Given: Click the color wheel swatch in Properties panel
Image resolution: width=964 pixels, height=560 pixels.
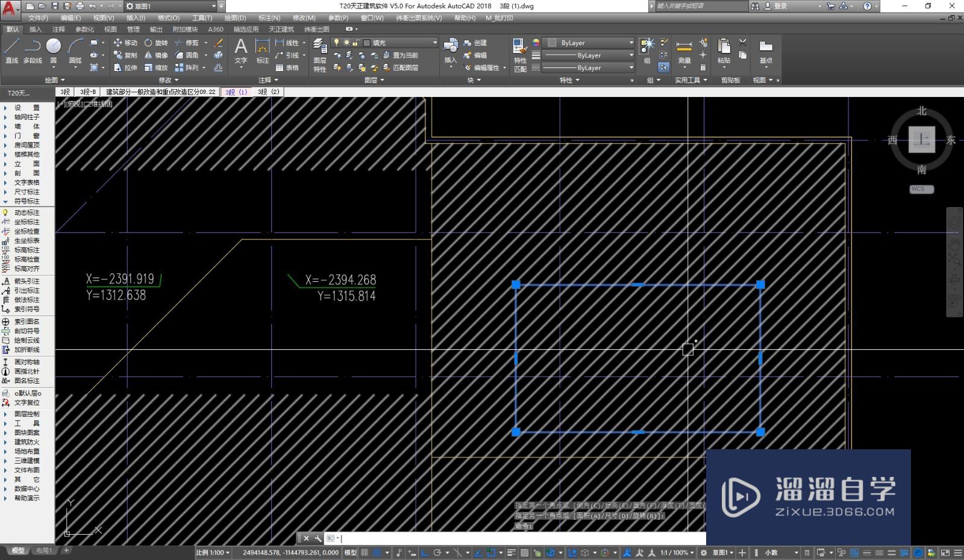Looking at the screenshot, I should [x=536, y=43].
